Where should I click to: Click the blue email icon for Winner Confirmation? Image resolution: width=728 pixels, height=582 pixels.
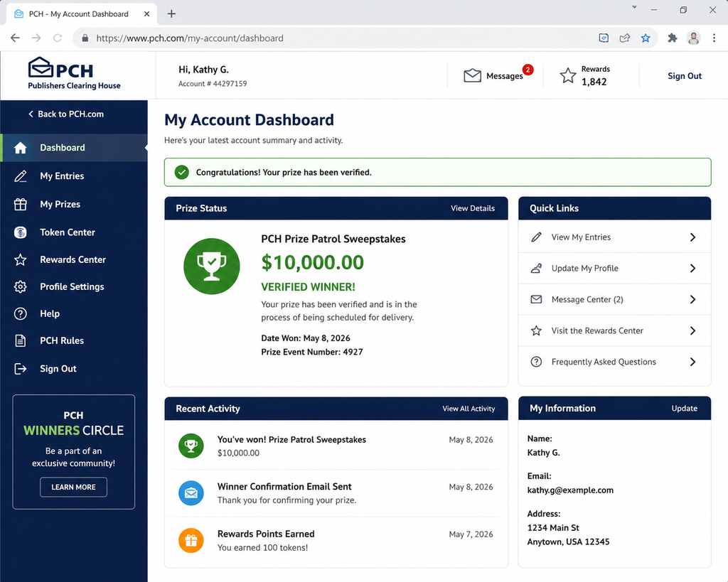tap(191, 493)
